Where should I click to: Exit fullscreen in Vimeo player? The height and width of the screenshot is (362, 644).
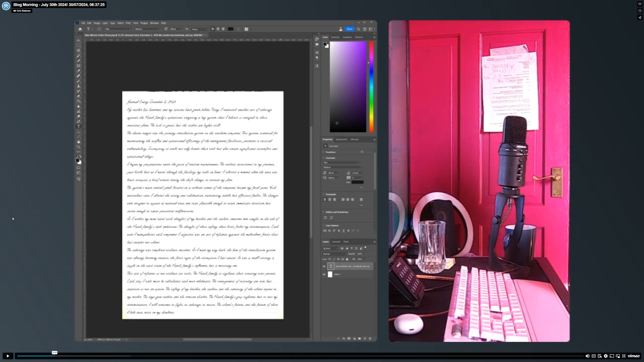(624, 356)
